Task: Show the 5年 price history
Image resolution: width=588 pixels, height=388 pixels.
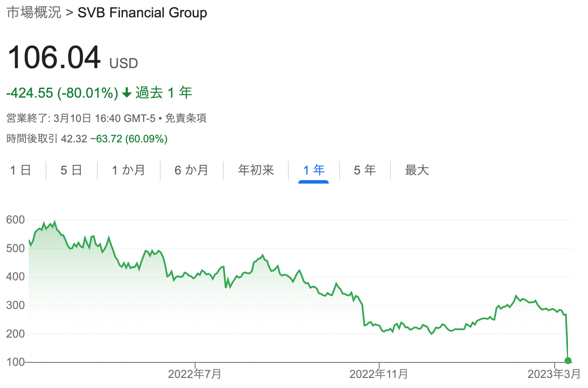Action: pos(365,170)
